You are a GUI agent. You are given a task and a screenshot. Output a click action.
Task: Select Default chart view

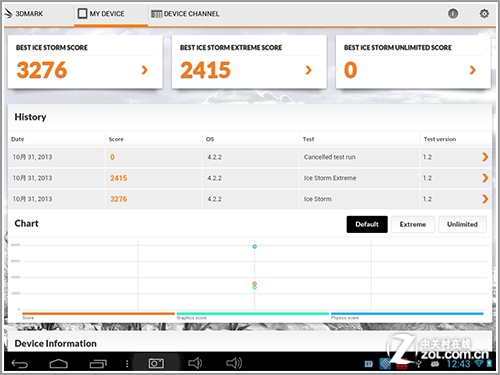367,224
